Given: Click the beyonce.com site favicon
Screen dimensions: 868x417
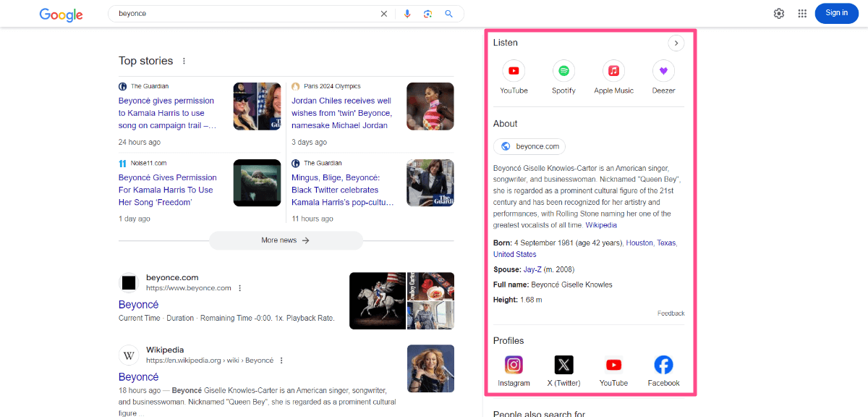Looking at the screenshot, I should 129,282.
